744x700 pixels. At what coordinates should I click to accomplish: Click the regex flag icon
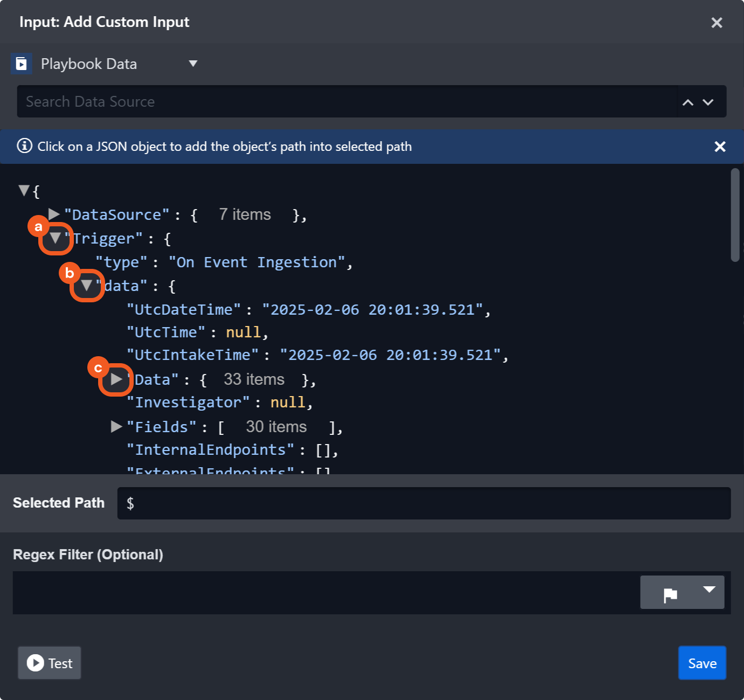point(670,595)
